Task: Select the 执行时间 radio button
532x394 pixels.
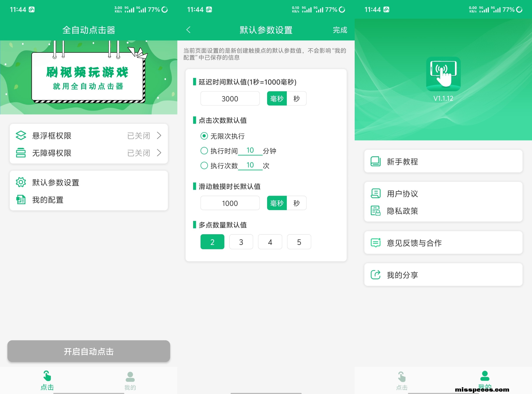Action: 204,151
